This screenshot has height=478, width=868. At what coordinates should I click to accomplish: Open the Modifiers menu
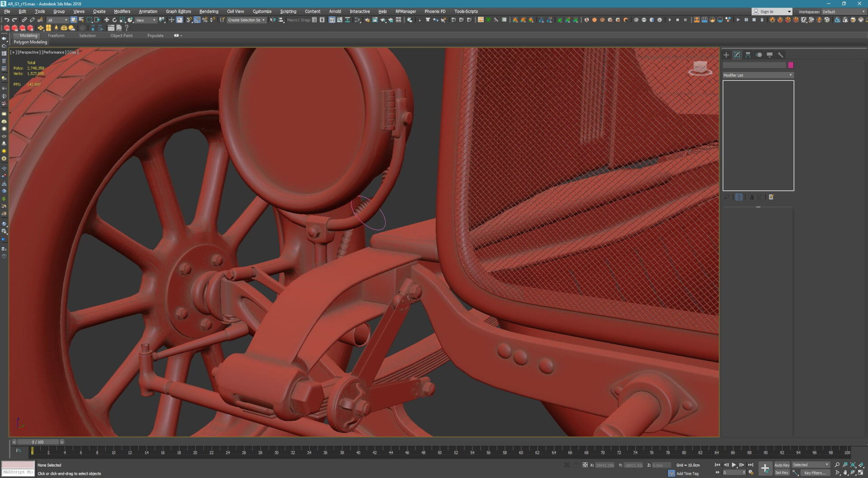122,11
